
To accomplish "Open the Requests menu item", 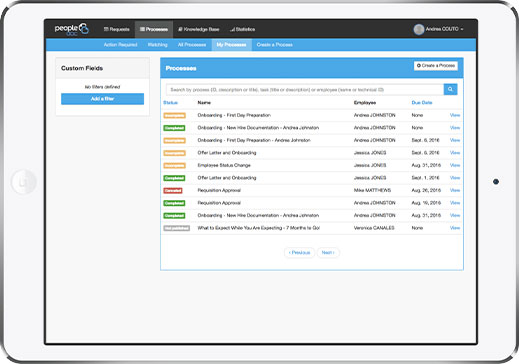I will tap(117, 29).
